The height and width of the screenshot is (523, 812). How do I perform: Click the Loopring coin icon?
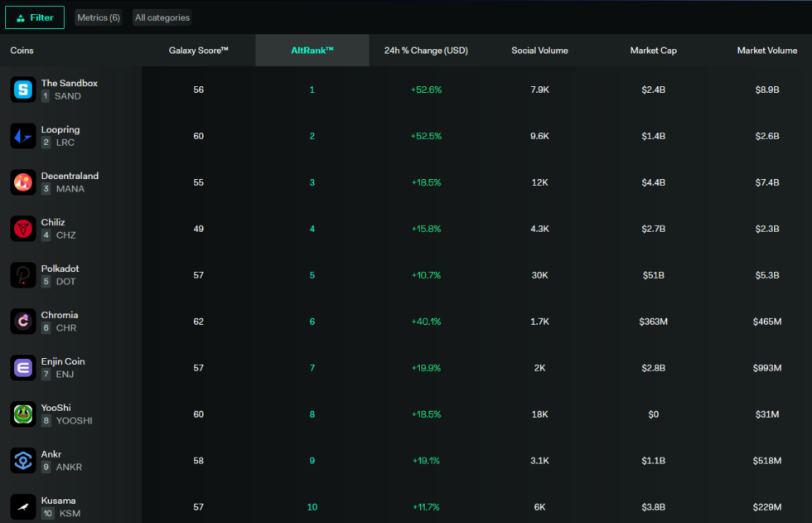[x=22, y=136]
